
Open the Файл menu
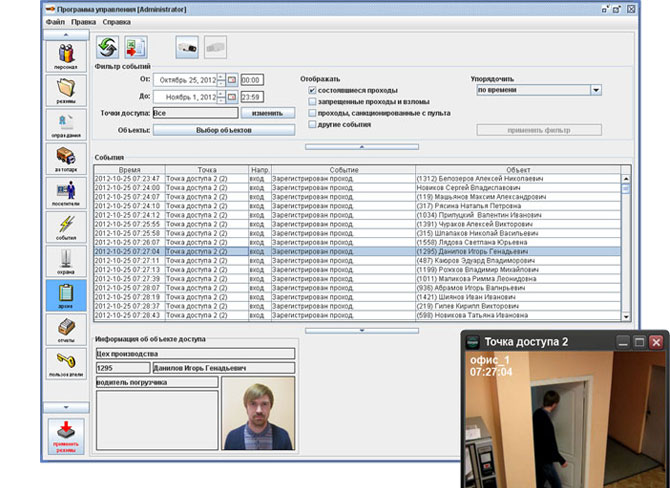[55, 22]
